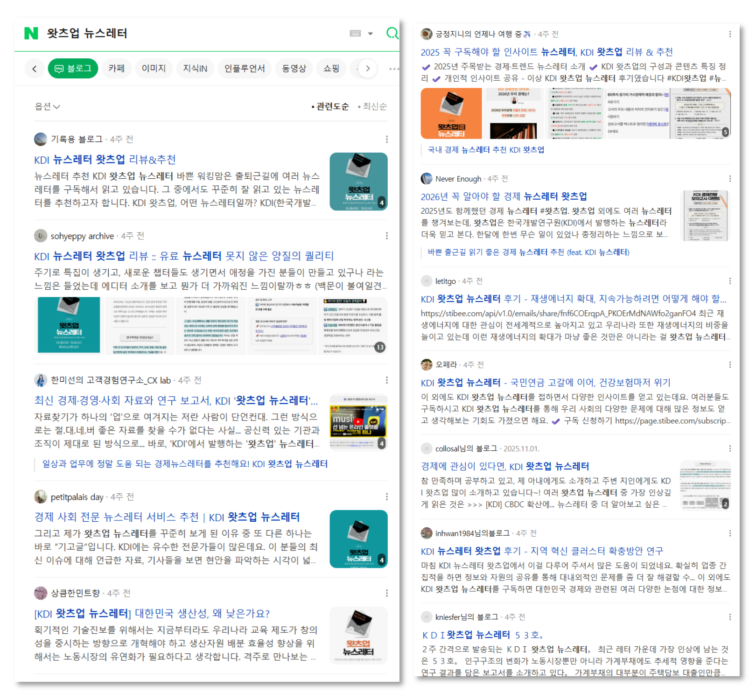The image size is (756, 700).
Task: Click the three-dot menu for Never Enough post
Action: pyautogui.click(x=730, y=179)
